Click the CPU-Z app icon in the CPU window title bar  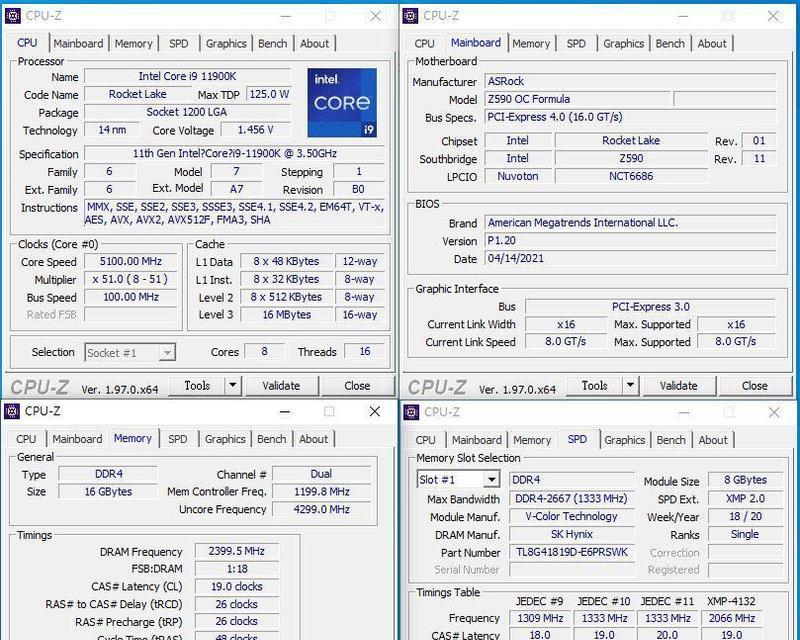point(13,16)
